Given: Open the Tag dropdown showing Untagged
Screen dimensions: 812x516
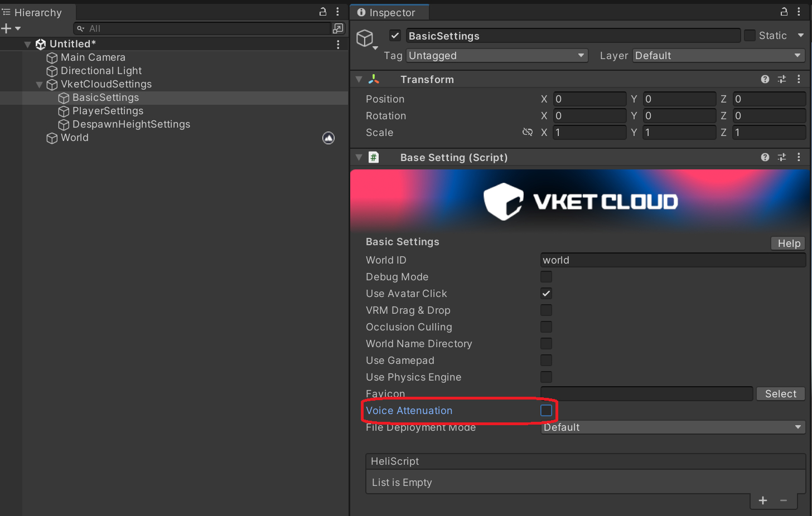Looking at the screenshot, I should [x=496, y=56].
